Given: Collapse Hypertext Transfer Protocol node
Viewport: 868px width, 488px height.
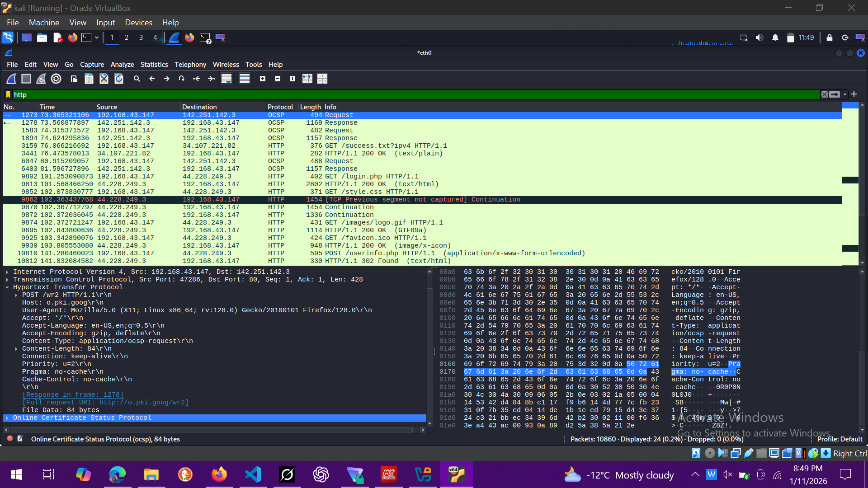Looking at the screenshot, I should tap(7, 287).
